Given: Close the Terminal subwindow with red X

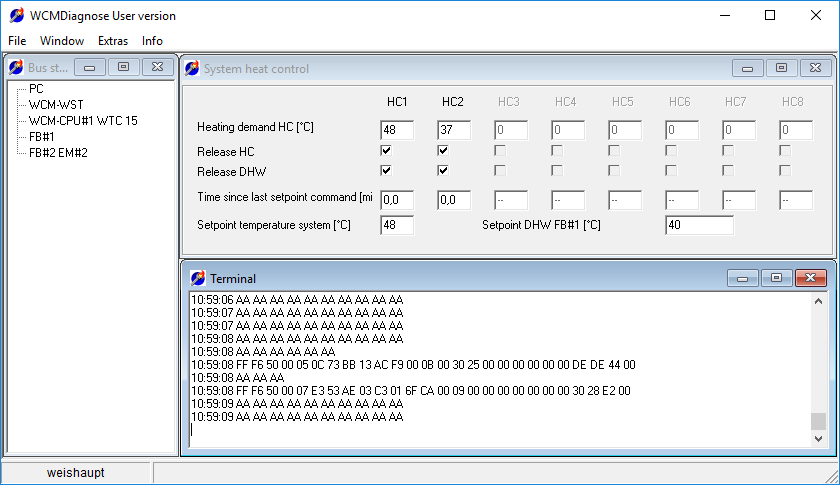Looking at the screenshot, I should [x=811, y=278].
